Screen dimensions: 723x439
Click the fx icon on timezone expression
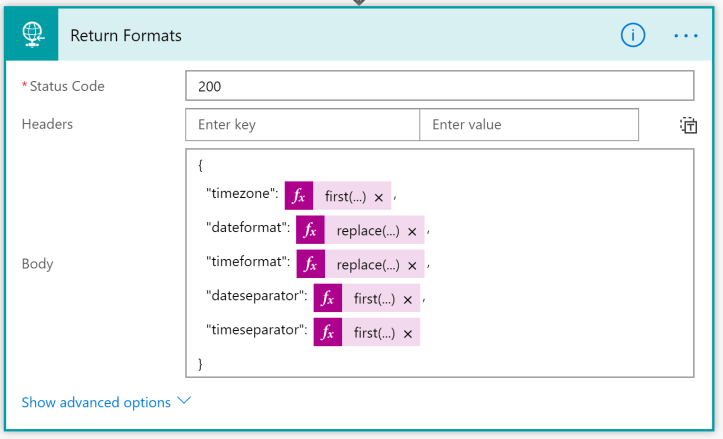point(299,196)
